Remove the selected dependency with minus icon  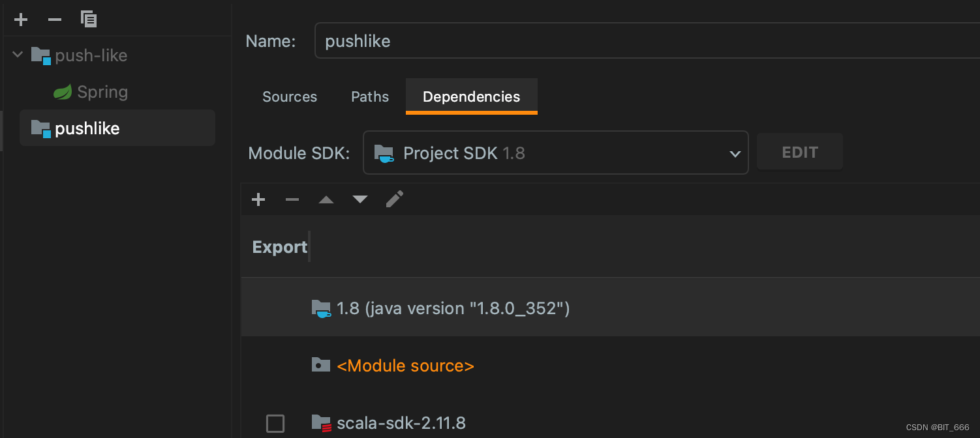pos(292,199)
